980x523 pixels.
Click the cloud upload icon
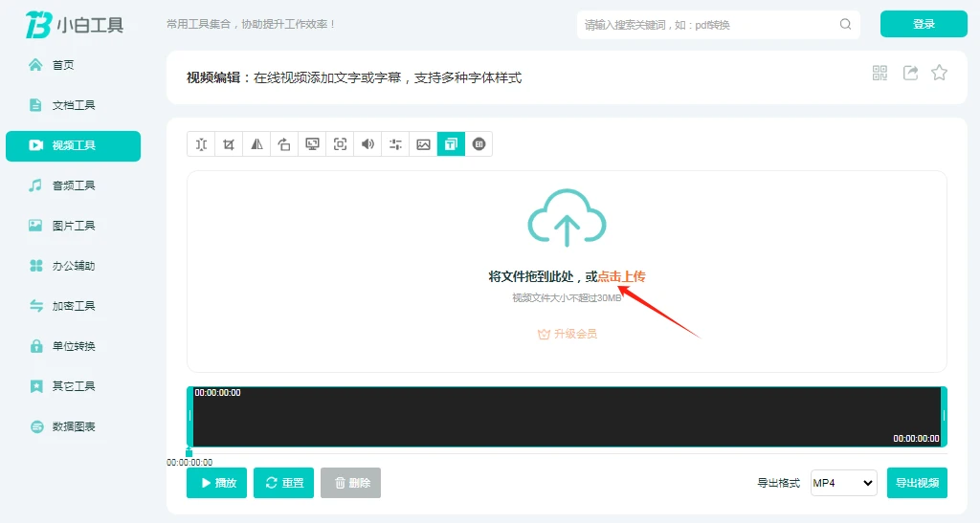tap(567, 218)
